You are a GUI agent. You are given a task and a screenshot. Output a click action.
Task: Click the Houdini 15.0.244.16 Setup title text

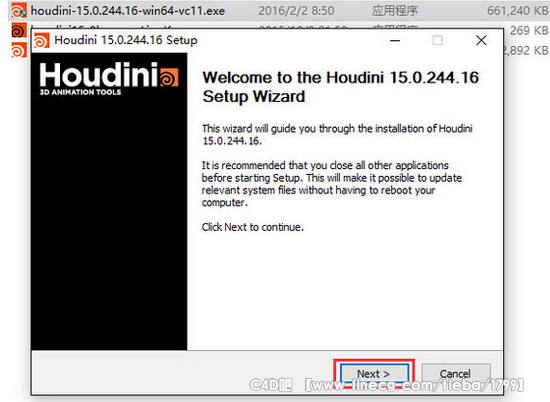(126, 40)
